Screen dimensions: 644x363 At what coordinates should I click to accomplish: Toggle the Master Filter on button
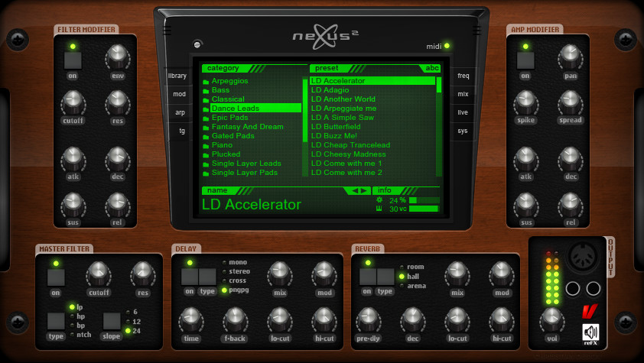[55, 277]
